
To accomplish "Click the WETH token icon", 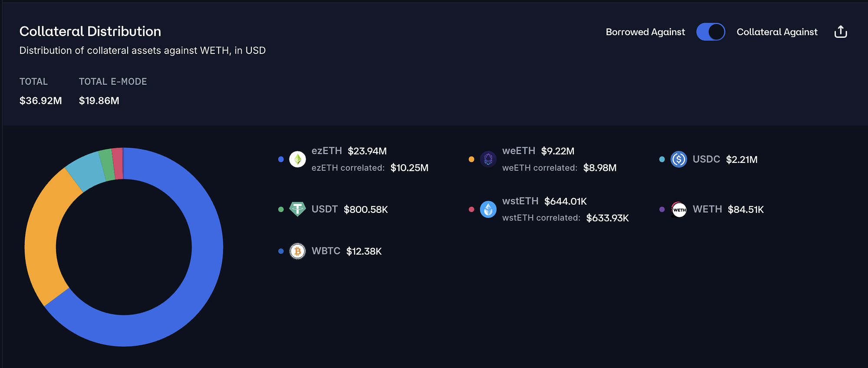I will tap(679, 209).
